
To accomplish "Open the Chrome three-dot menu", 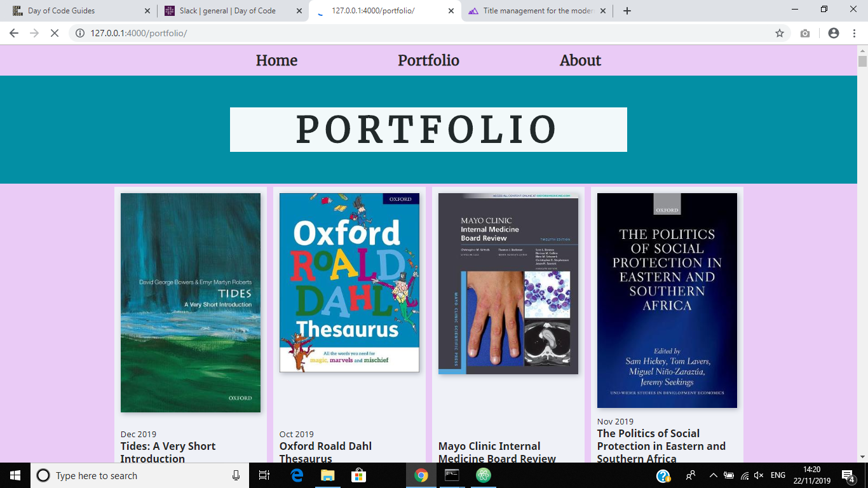I will point(855,33).
